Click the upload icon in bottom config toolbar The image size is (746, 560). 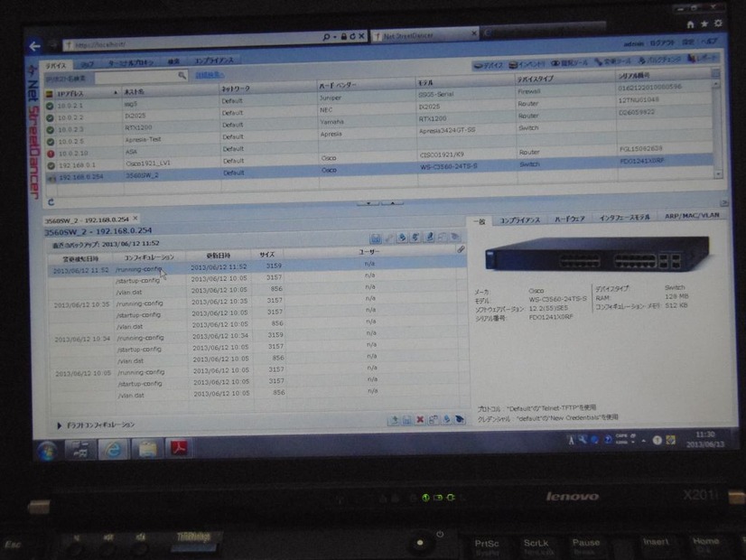[393, 420]
